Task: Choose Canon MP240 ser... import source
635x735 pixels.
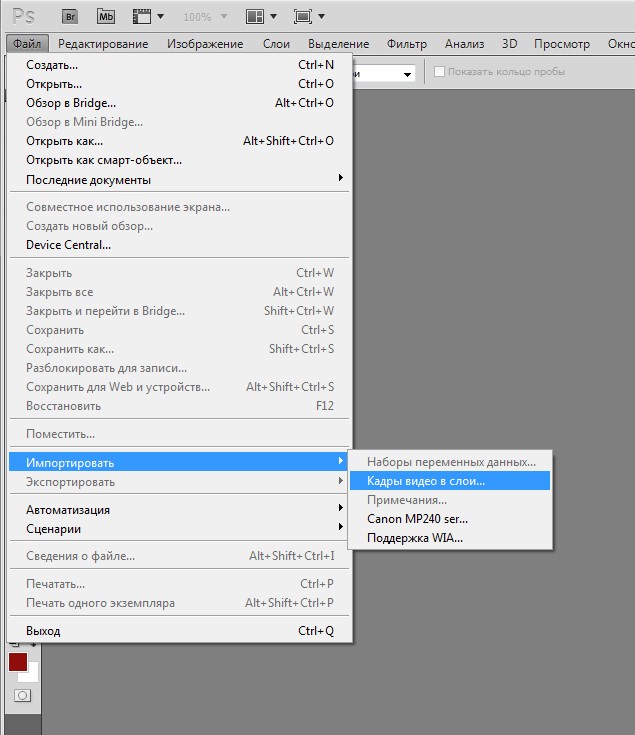Action: pos(450,519)
